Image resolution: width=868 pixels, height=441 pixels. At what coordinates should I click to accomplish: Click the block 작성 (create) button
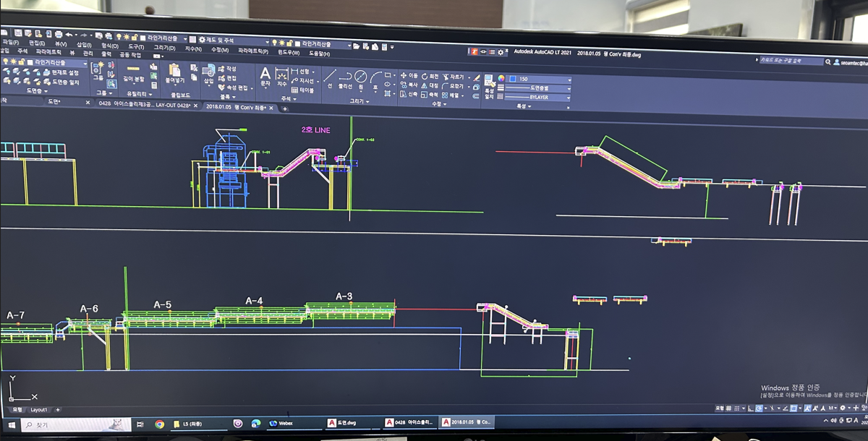227,69
